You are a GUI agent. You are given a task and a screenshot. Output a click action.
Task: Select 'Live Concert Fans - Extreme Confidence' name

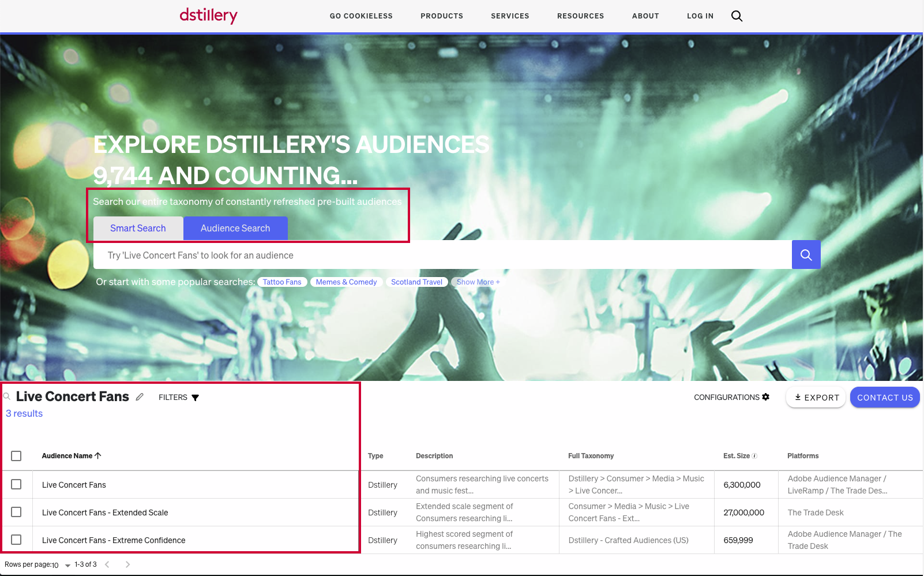click(x=114, y=540)
